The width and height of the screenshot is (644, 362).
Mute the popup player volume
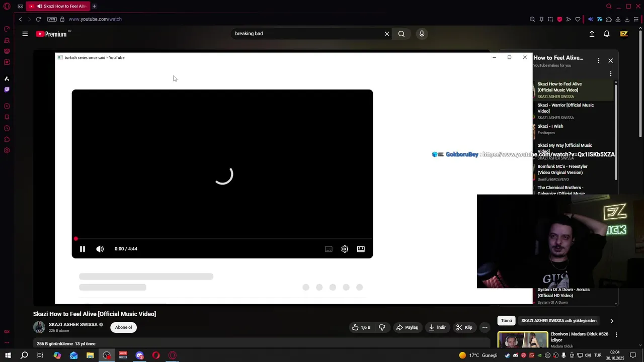point(100,249)
